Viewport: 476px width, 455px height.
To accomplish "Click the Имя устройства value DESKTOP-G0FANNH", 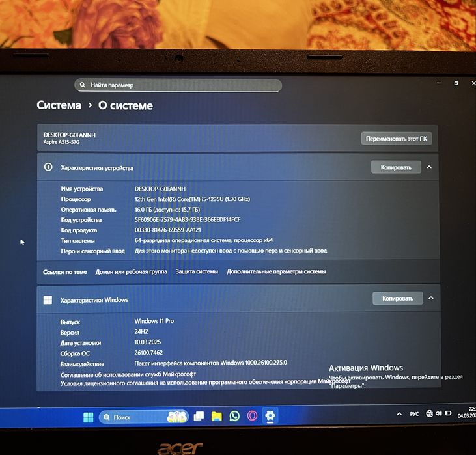I will click(x=160, y=189).
